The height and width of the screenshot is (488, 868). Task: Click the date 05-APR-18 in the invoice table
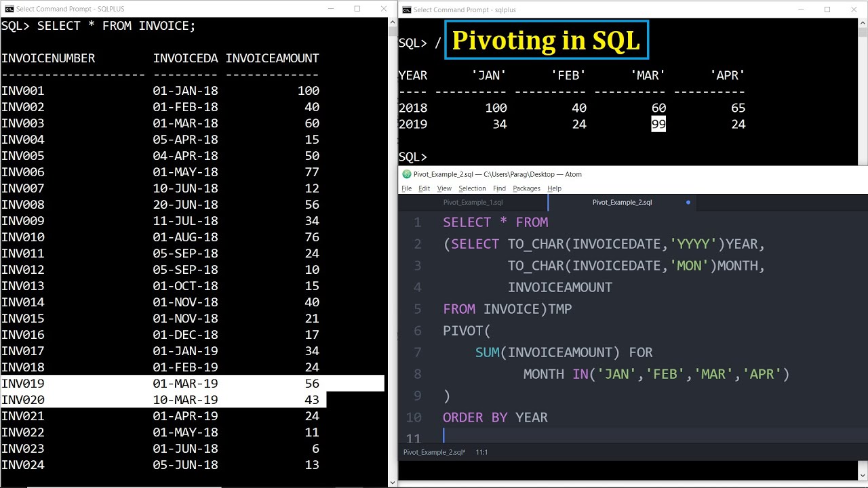pos(186,140)
